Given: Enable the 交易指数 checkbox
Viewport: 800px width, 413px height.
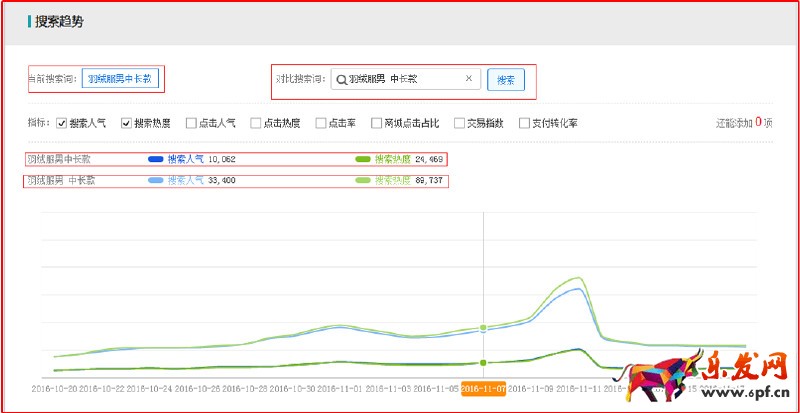Looking at the screenshot, I should click(460, 124).
